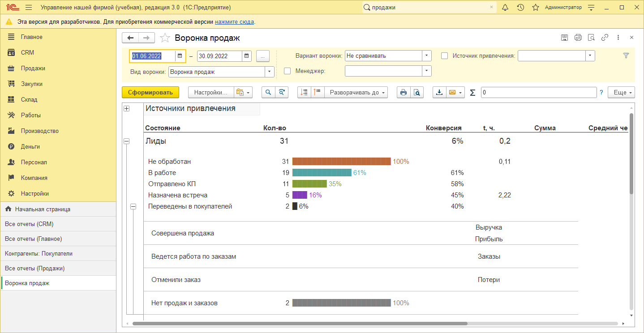644x333 pixels.
Task: Open period selection ellipsis button
Action: pyautogui.click(x=263, y=56)
